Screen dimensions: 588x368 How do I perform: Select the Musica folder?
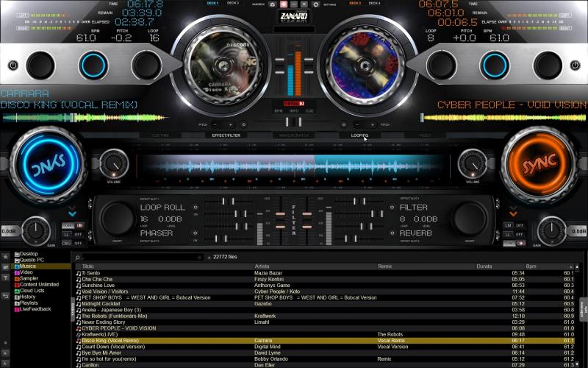click(41, 266)
